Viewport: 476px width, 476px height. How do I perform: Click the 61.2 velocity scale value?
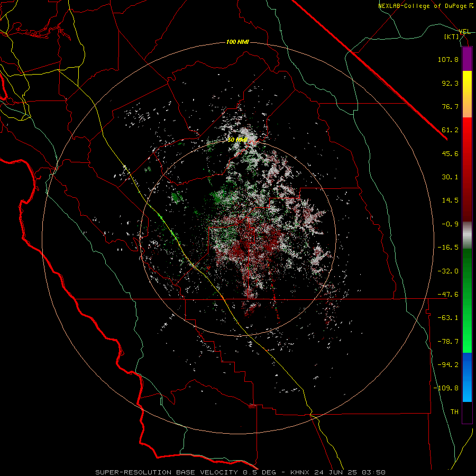pos(450,130)
